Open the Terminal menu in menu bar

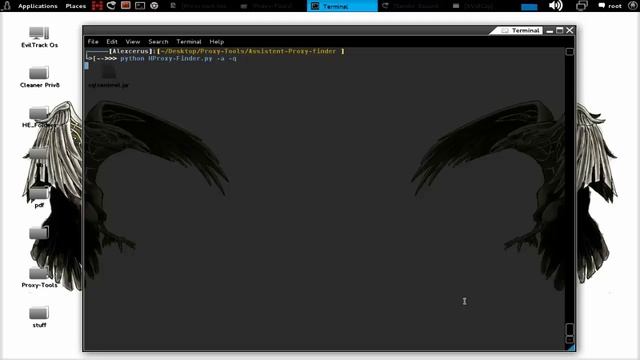pos(189,42)
